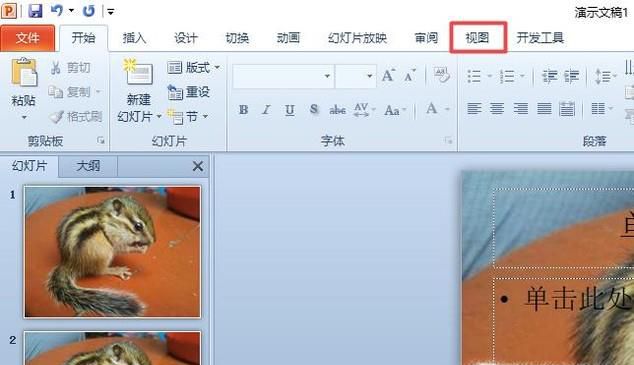Switch to the 开始 ribbon tab
Screen dimensions: 634x365
point(83,38)
